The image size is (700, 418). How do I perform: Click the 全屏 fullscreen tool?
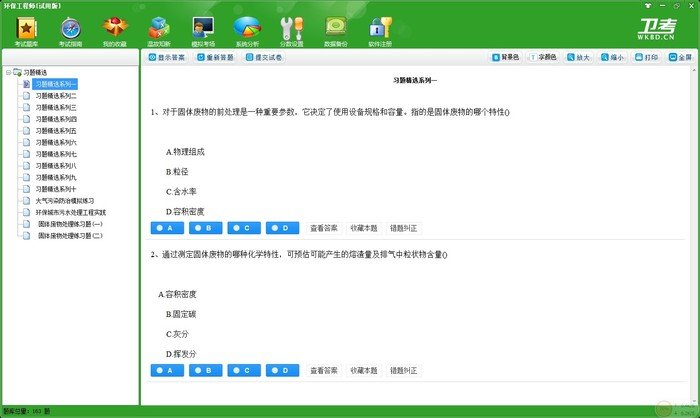click(x=680, y=57)
